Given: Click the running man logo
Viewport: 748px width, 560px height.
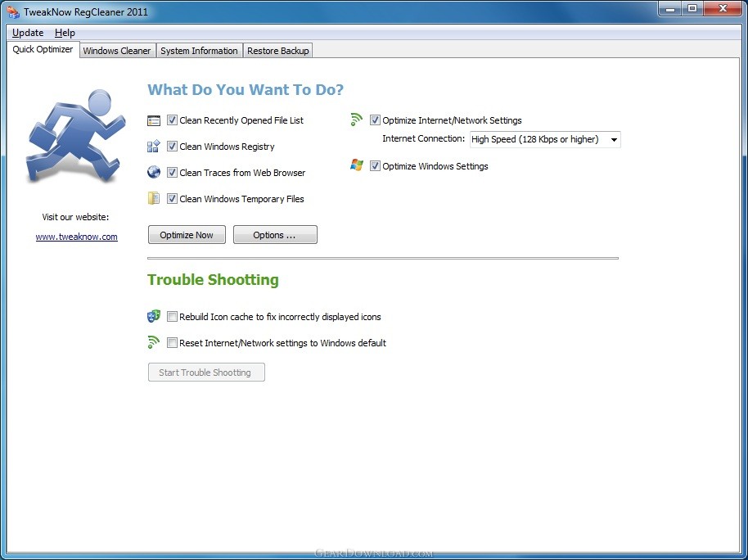Looking at the screenshot, I should tap(75, 136).
